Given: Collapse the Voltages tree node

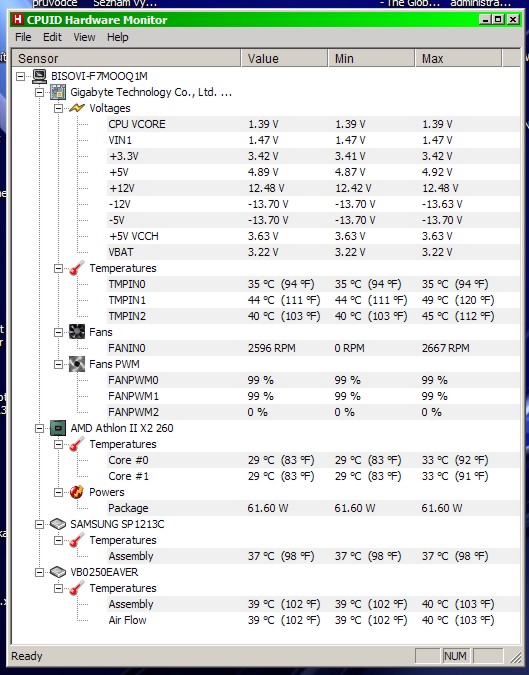Looking at the screenshot, I should pyautogui.click(x=58, y=108).
